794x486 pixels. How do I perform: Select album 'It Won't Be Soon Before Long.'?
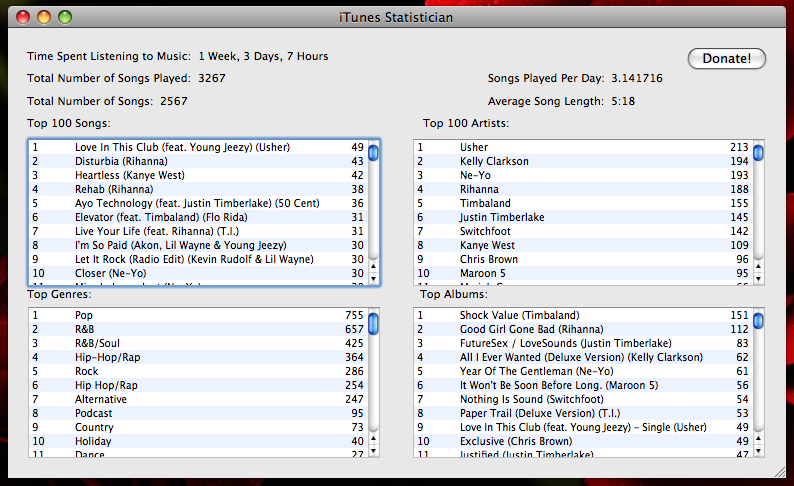583,385
